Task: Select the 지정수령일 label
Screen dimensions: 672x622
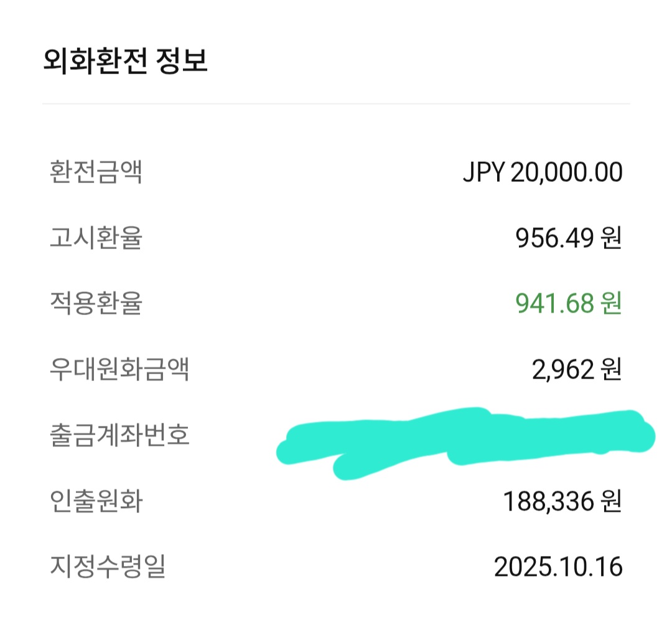Action: (108, 567)
